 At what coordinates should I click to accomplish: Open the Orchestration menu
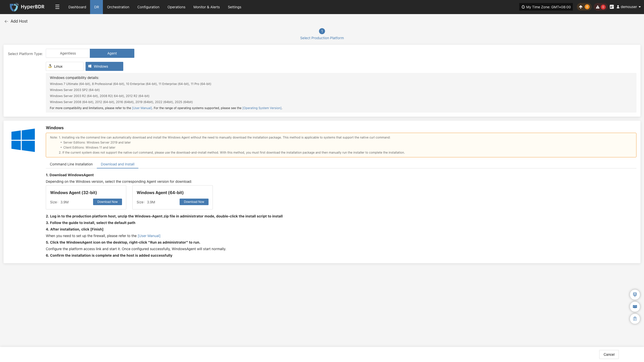(x=118, y=7)
